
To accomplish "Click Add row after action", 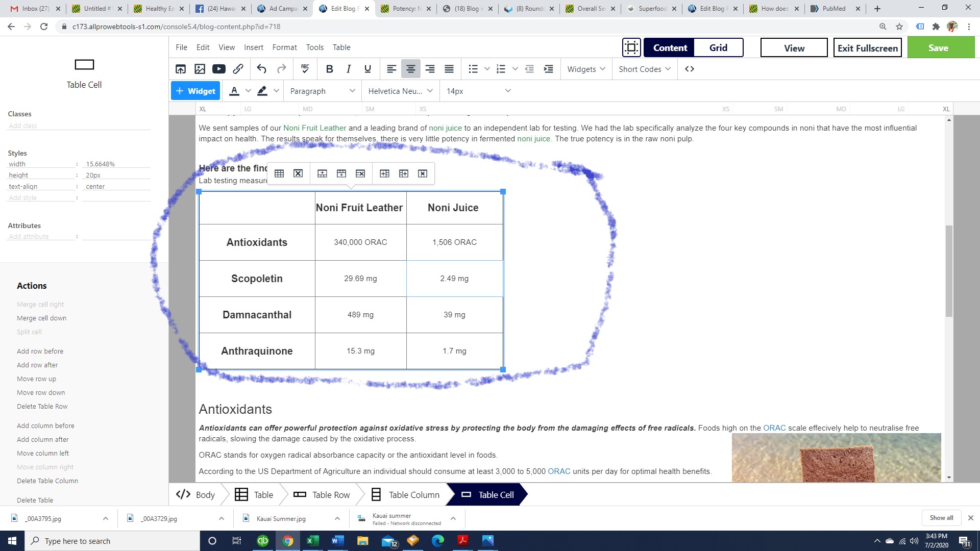I will 37,365.
